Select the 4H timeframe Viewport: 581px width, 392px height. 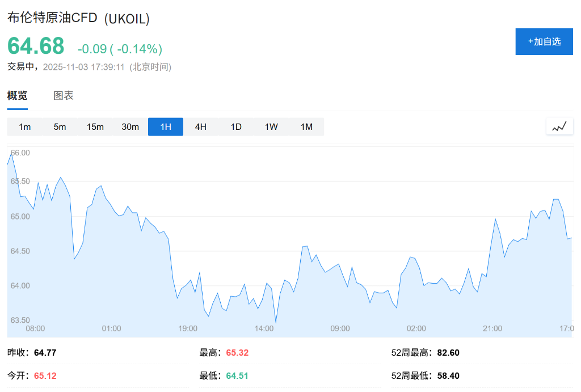coord(200,127)
